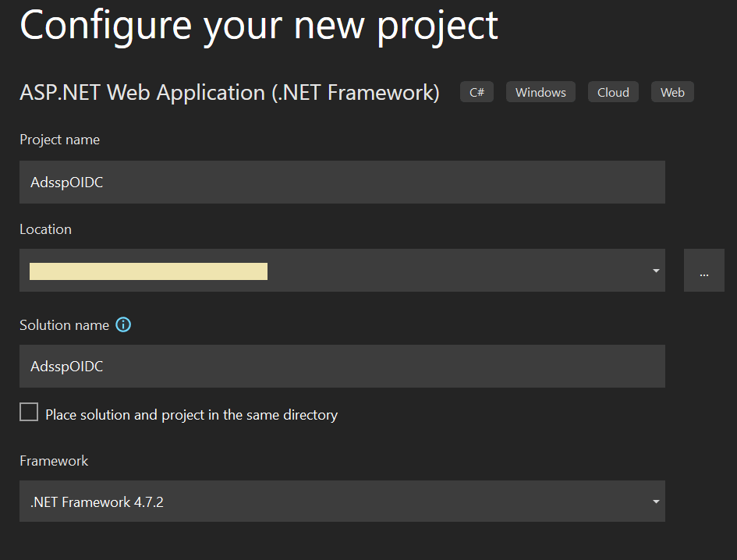Expand the Location dropdown arrow

(x=656, y=271)
